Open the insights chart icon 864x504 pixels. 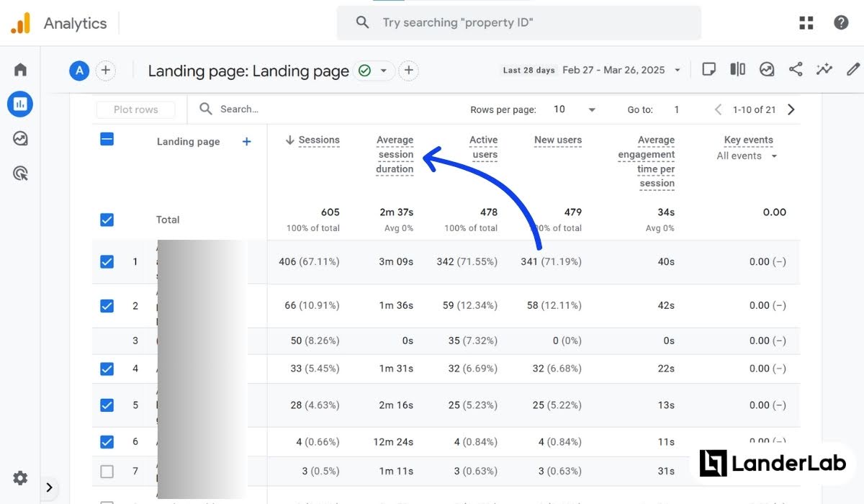767,69
